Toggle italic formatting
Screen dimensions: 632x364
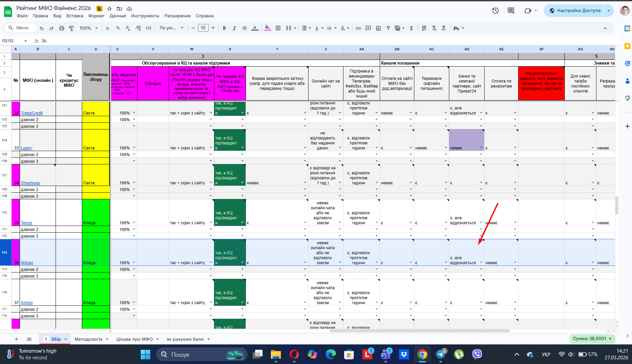(234, 28)
